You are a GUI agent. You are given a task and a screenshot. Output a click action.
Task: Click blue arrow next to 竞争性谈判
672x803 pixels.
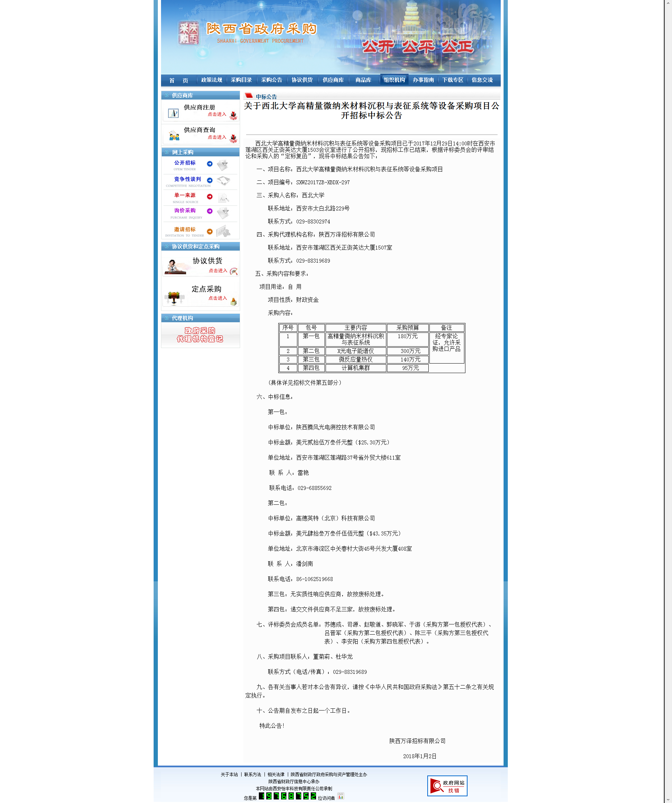[x=210, y=180]
